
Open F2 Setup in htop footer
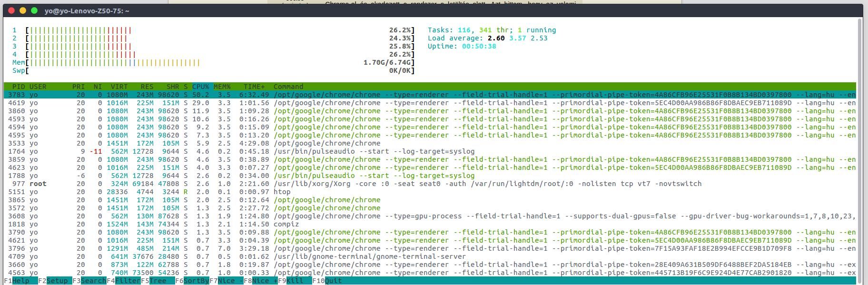click(x=54, y=281)
